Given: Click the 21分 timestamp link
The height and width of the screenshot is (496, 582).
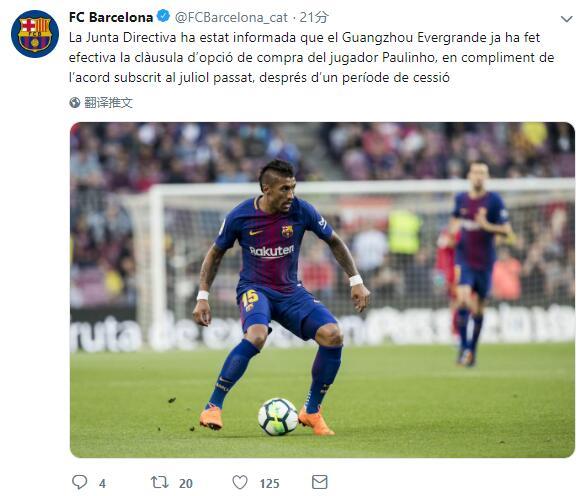Looking at the screenshot, I should tap(314, 17).
